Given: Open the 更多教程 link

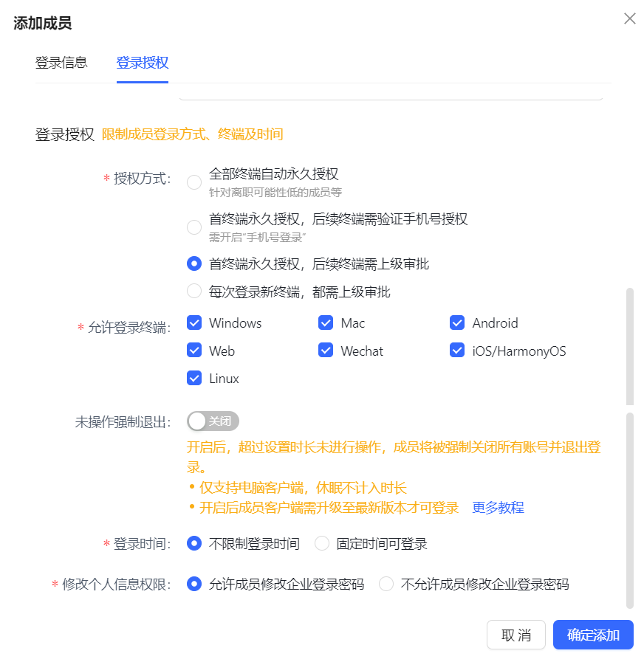Looking at the screenshot, I should coord(498,508).
